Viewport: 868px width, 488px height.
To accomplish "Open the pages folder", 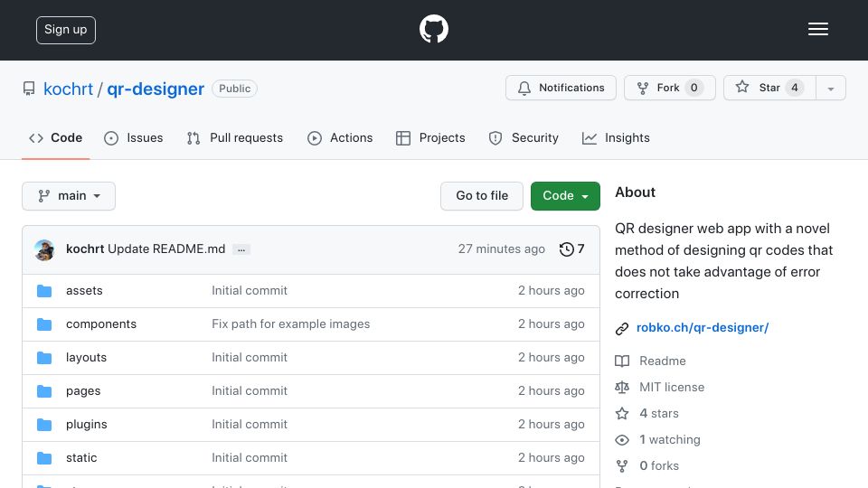I will coord(83,391).
